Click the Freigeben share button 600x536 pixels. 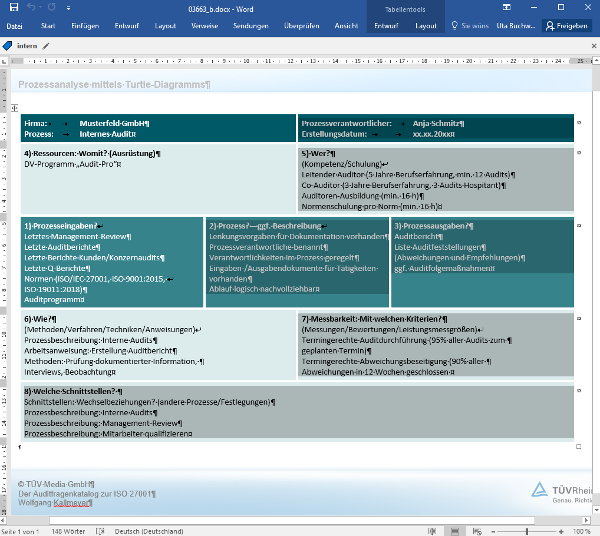[x=566, y=25]
